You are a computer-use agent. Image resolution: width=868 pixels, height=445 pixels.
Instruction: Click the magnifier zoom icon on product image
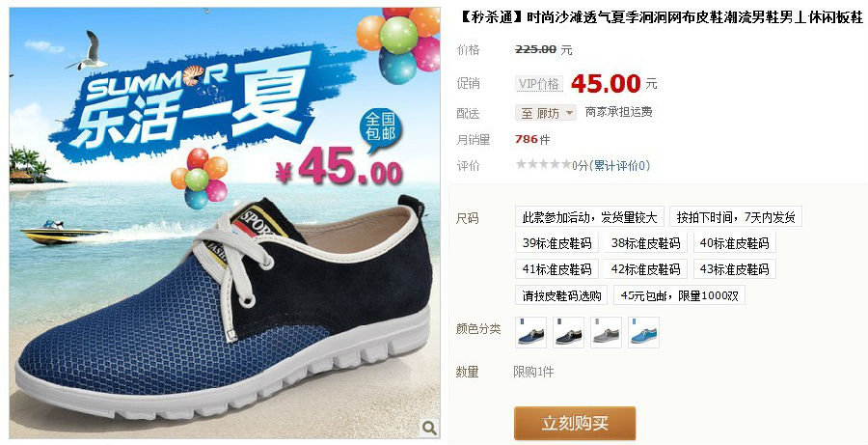(x=429, y=428)
